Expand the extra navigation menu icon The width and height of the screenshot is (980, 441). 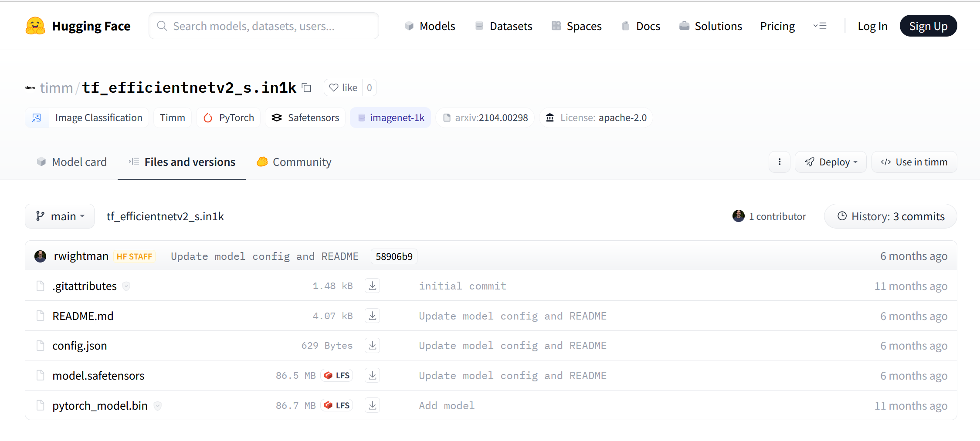click(x=820, y=26)
